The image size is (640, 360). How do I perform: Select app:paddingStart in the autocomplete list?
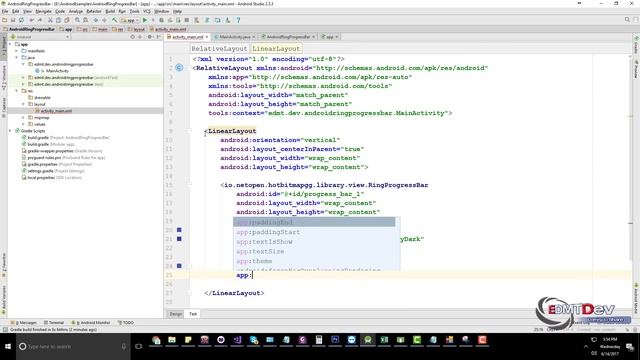click(x=314, y=232)
